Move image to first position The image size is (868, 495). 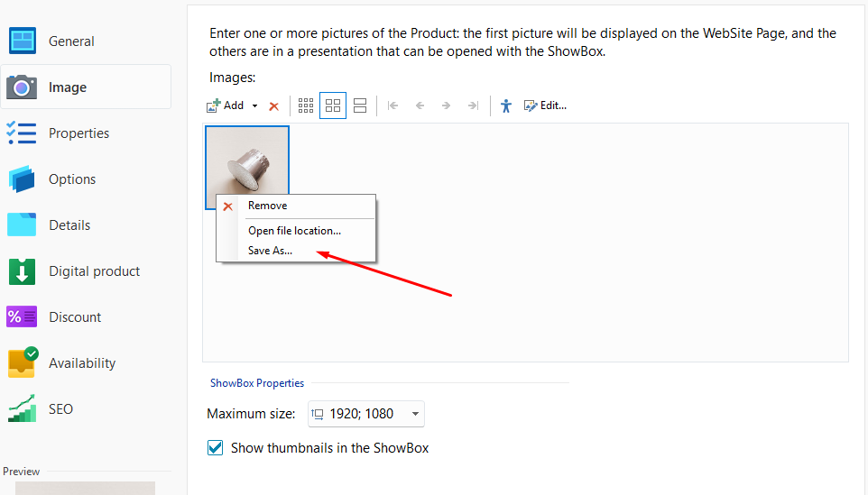(392, 105)
